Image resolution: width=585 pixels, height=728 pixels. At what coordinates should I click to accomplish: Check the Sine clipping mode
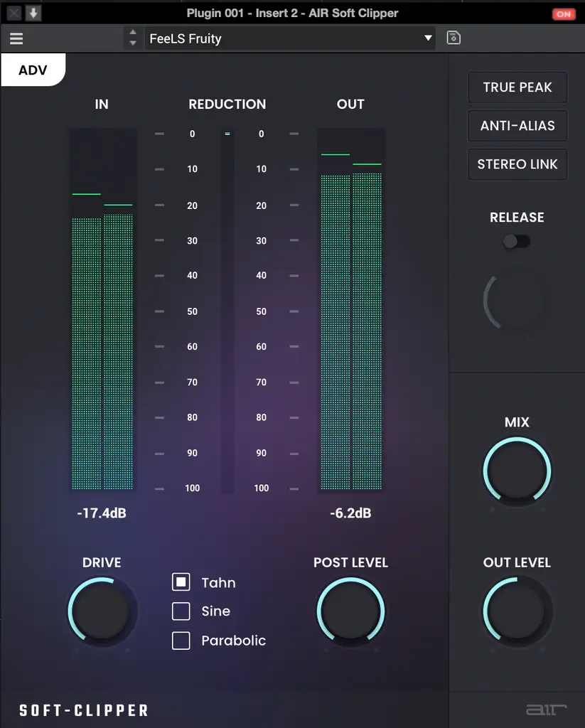pos(181,611)
